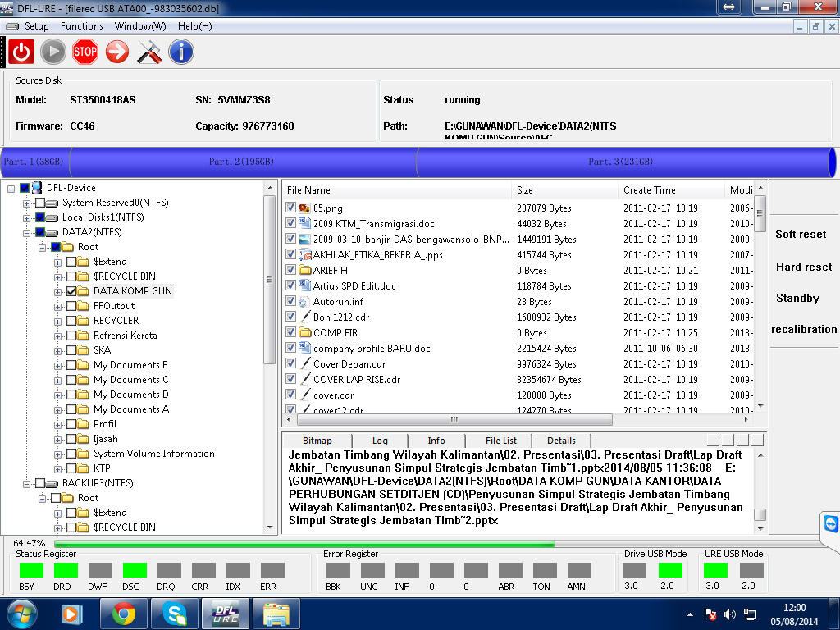Open the Functions menu
Screen dimensions: 840x630
pyautogui.click(x=82, y=26)
